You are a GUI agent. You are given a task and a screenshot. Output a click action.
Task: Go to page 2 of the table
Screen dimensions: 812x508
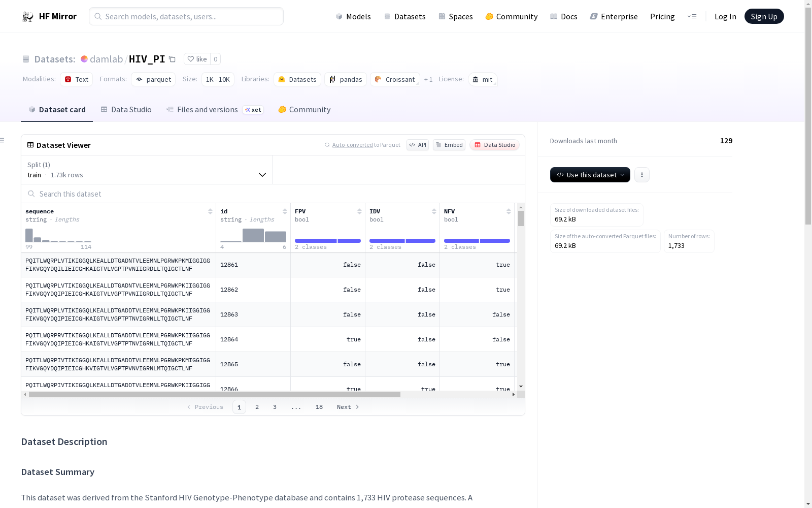[257, 407]
